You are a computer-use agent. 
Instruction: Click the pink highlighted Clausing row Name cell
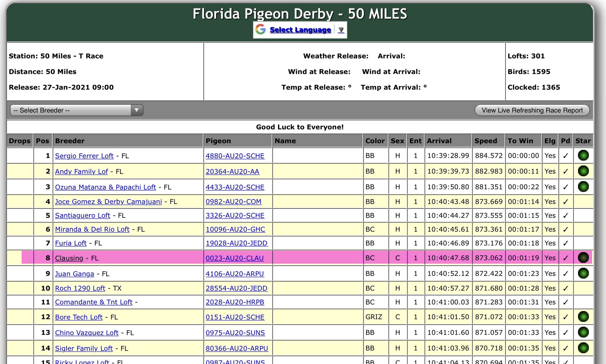pyautogui.click(x=317, y=258)
